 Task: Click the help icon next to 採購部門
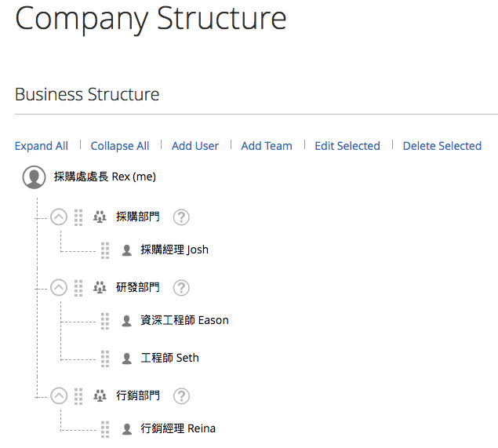[182, 217]
